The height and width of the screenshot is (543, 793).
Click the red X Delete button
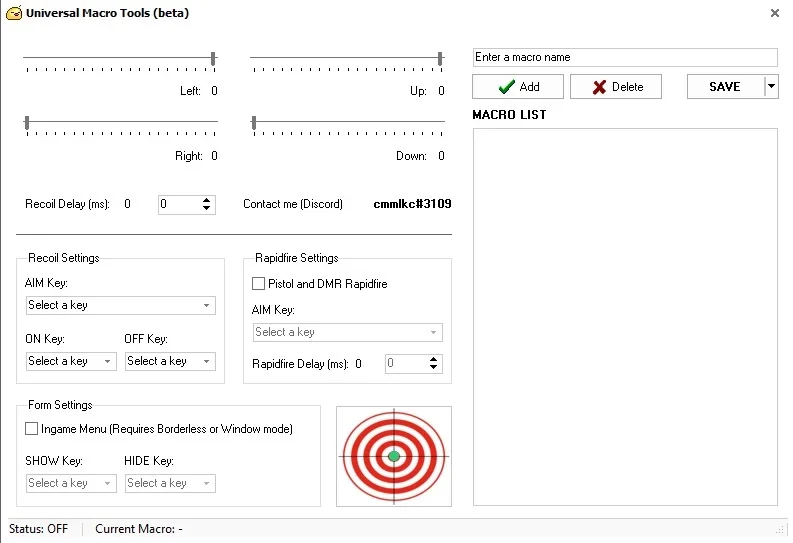click(616, 86)
